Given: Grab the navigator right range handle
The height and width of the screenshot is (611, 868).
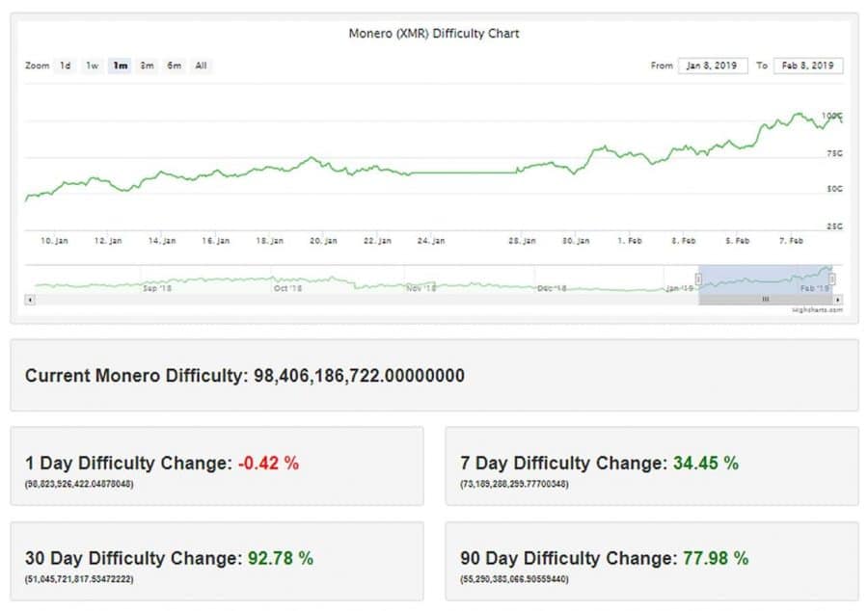Looking at the screenshot, I should pos(831,279).
